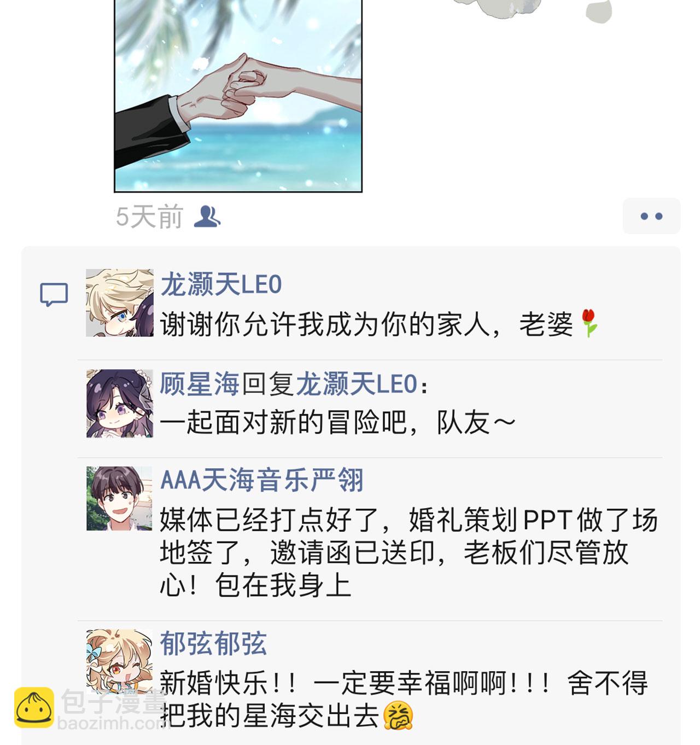Tap the 龙灏天LEO name on first comment
Screen dimensions: 700x745
(x=221, y=285)
